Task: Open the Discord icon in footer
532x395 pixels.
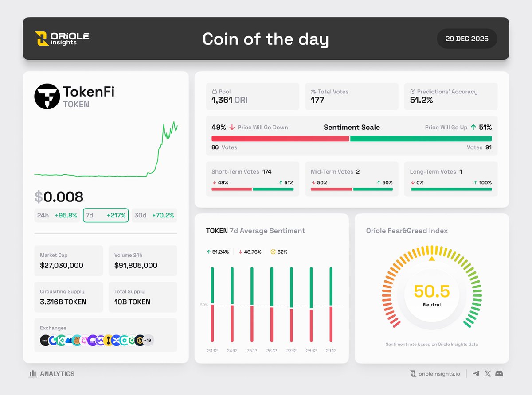Action: tap(499, 374)
